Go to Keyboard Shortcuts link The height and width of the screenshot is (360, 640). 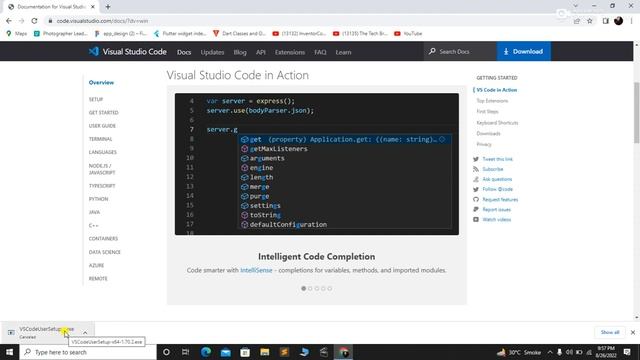[x=497, y=122]
